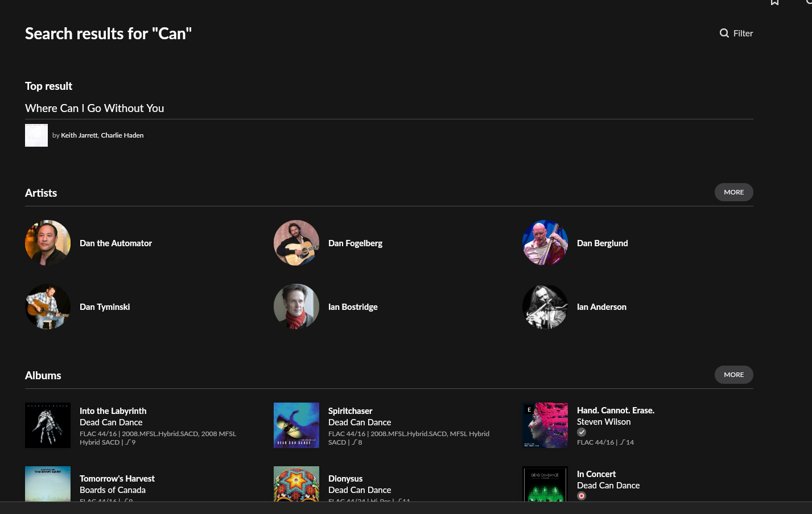Click the Filter label
Viewport: 812px width, 514px height.
pyautogui.click(x=743, y=34)
